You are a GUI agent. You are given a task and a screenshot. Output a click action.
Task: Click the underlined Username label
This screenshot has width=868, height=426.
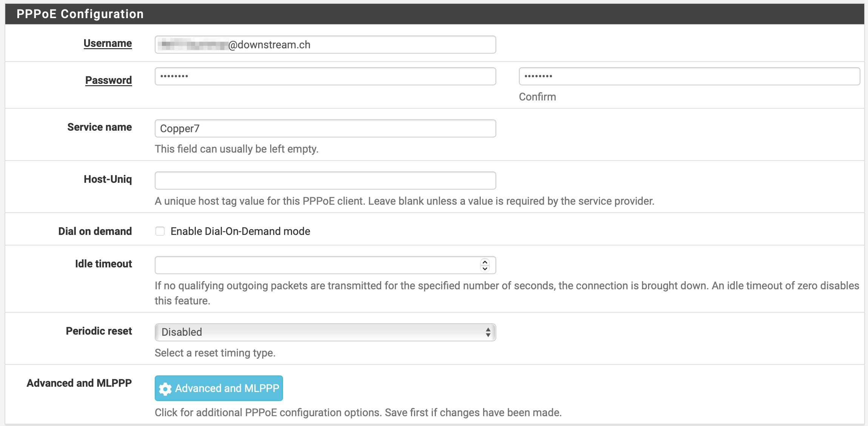click(108, 43)
